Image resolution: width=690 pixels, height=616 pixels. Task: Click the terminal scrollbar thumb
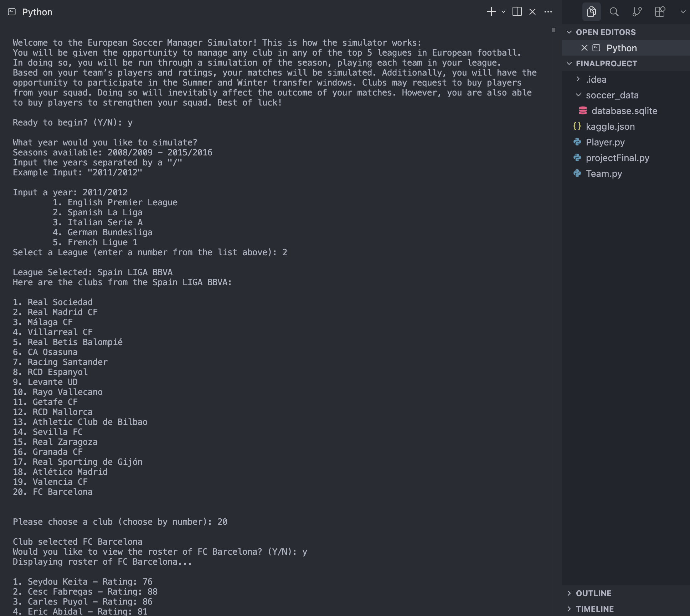click(553, 30)
